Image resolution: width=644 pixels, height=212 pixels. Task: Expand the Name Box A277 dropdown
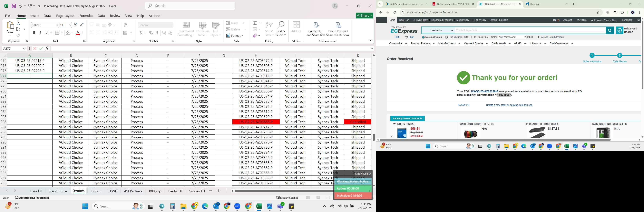click(x=24, y=48)
